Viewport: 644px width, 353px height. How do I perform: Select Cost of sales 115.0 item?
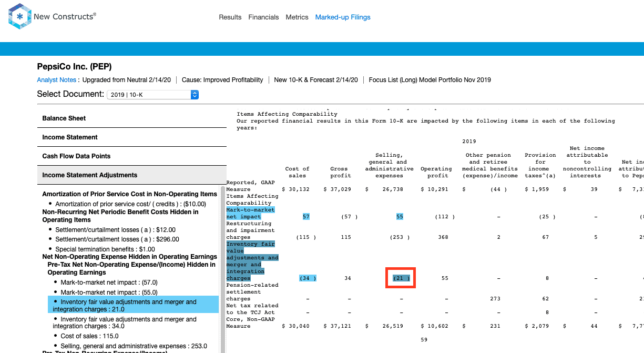click(x=89, y=336)
